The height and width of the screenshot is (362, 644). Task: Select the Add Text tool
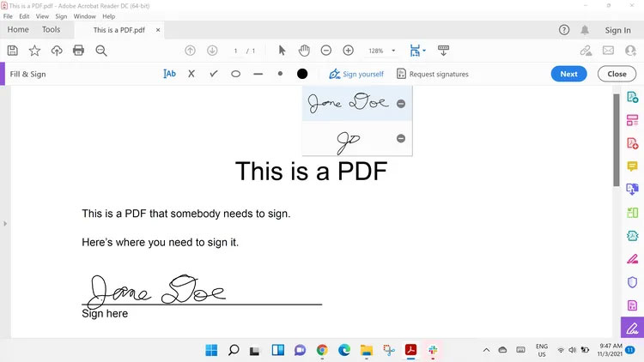point(169,74)
